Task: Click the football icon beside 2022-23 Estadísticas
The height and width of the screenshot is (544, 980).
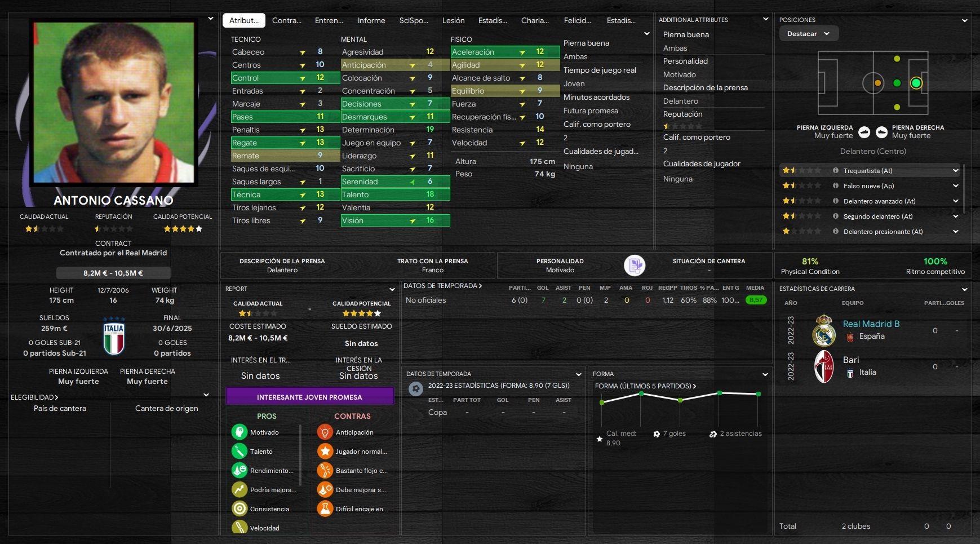Action: (416, 388)
